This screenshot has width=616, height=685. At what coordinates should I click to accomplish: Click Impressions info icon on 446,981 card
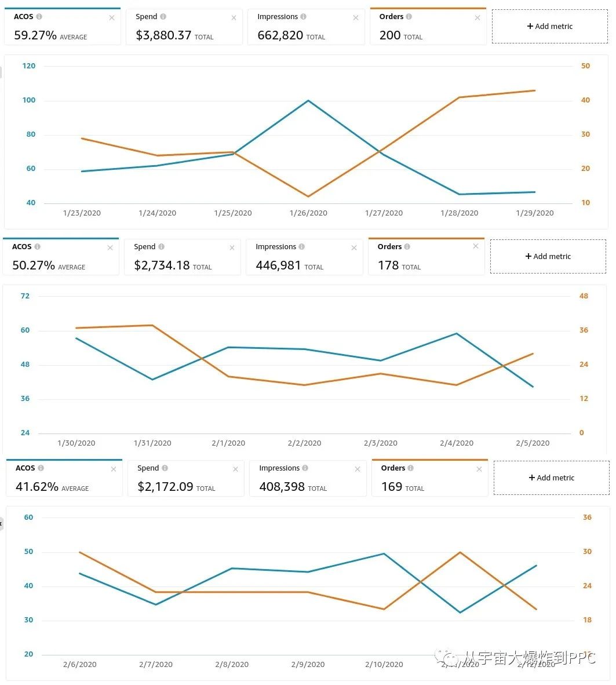pos(302,247)
